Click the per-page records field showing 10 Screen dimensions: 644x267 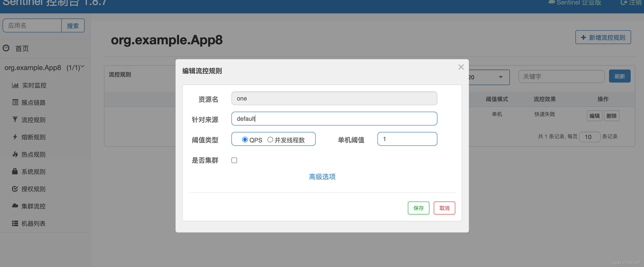[589, 137]
